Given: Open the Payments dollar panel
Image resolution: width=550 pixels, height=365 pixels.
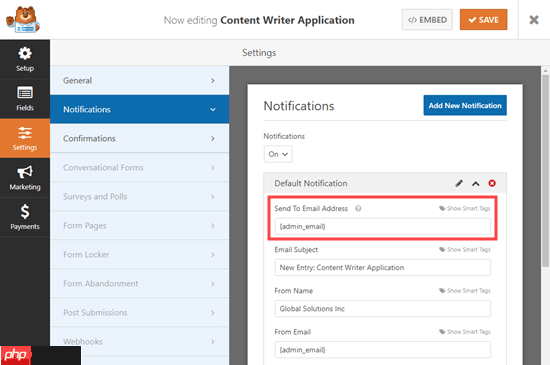Looking at the screenshot, I should click(x=25, y=217).
